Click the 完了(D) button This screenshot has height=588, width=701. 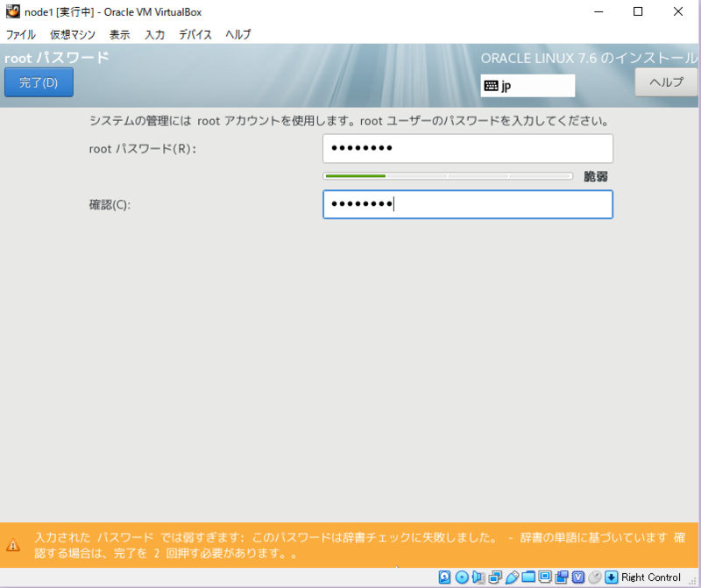pos(39,82)
